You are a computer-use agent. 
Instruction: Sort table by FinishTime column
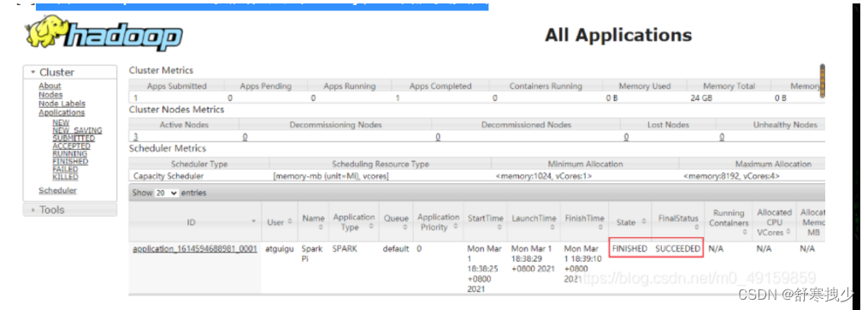585,222
